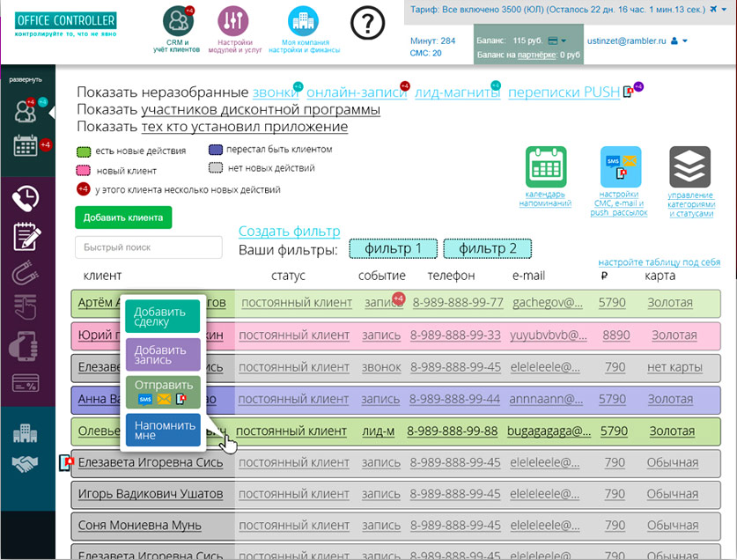Open call history clock-phone sidebar icon
The width and height of the screenshot is (737, 560).
click(x=26, y=199)
